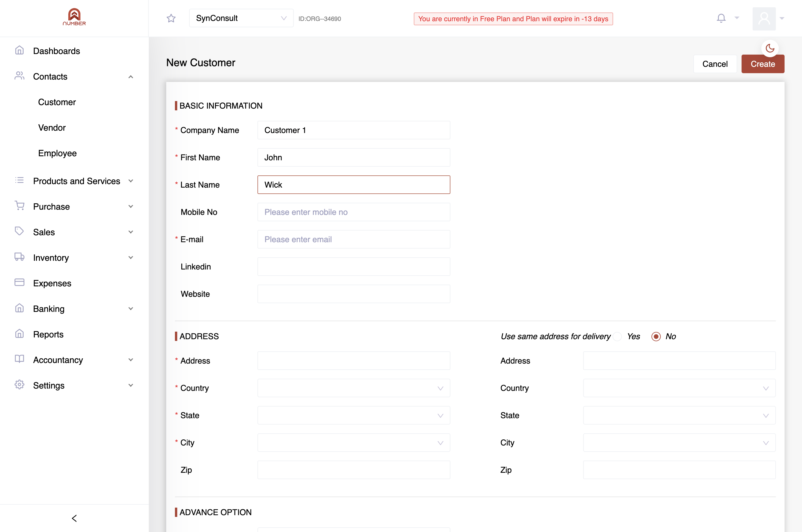The image size is (802, 532).
Task: Click the Contacts people icon
Action: [19, 76]
